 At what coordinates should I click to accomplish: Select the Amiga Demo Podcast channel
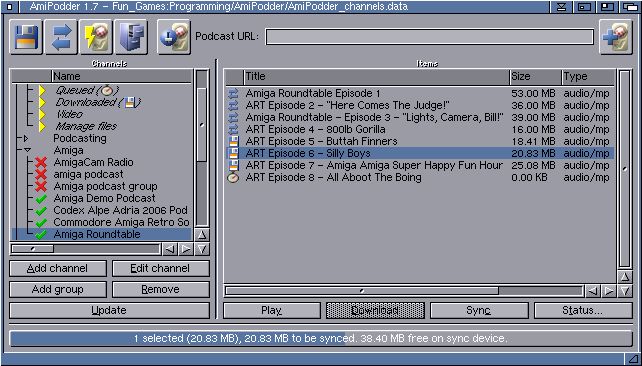[104, 198]
